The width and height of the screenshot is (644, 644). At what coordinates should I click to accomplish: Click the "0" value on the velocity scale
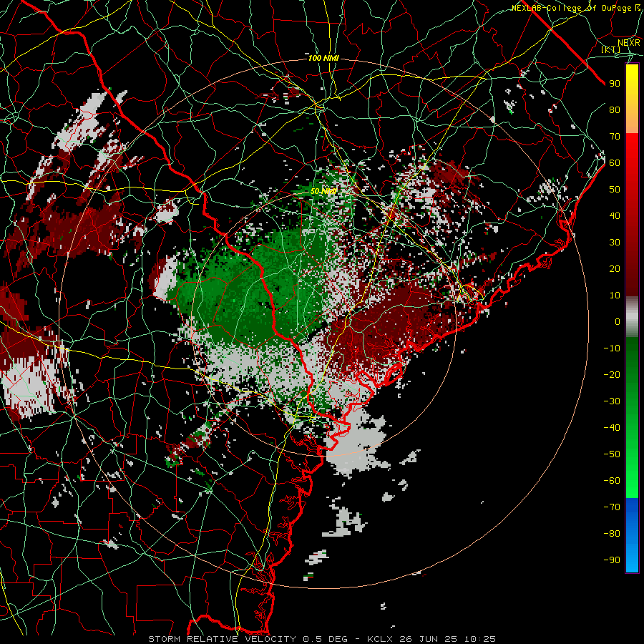(618, 321)
